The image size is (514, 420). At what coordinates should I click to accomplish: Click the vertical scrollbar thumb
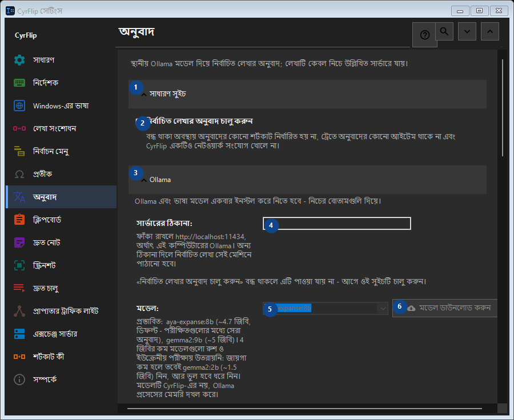coord(503,107)
